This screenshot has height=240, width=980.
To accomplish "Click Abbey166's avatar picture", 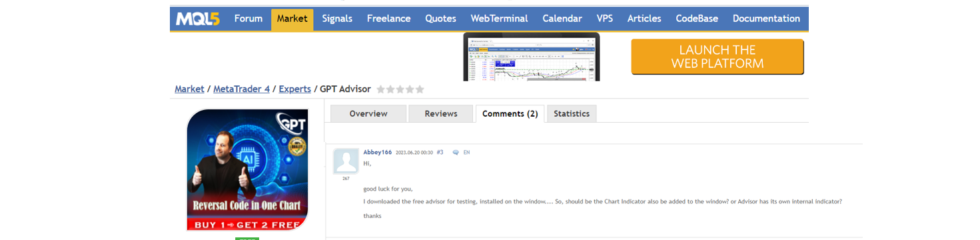I will coord(346,161).
